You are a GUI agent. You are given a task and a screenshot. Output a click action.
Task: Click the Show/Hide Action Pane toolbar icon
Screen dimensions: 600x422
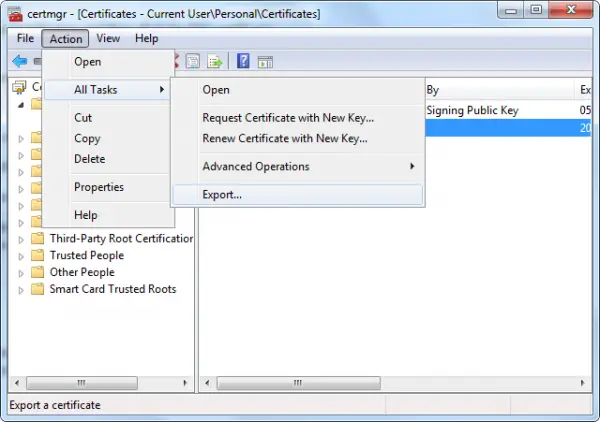point(265,62)
